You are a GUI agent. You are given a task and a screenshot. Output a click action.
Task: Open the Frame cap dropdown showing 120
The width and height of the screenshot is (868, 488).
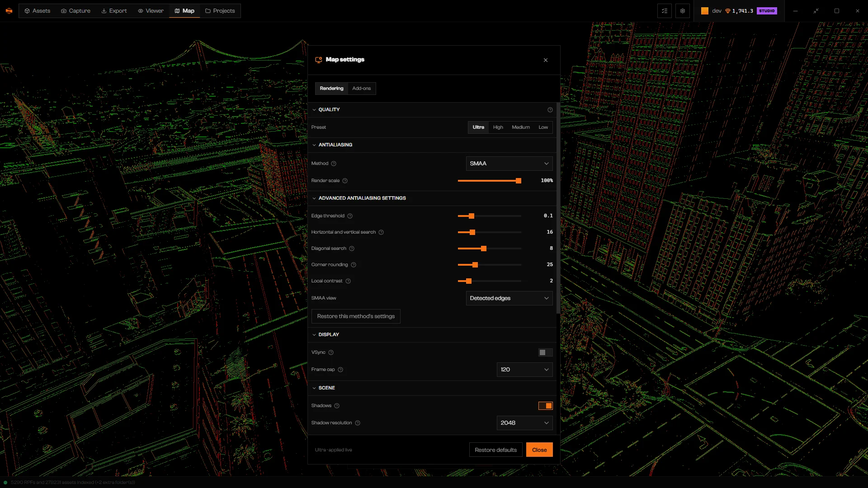(524, 370)
